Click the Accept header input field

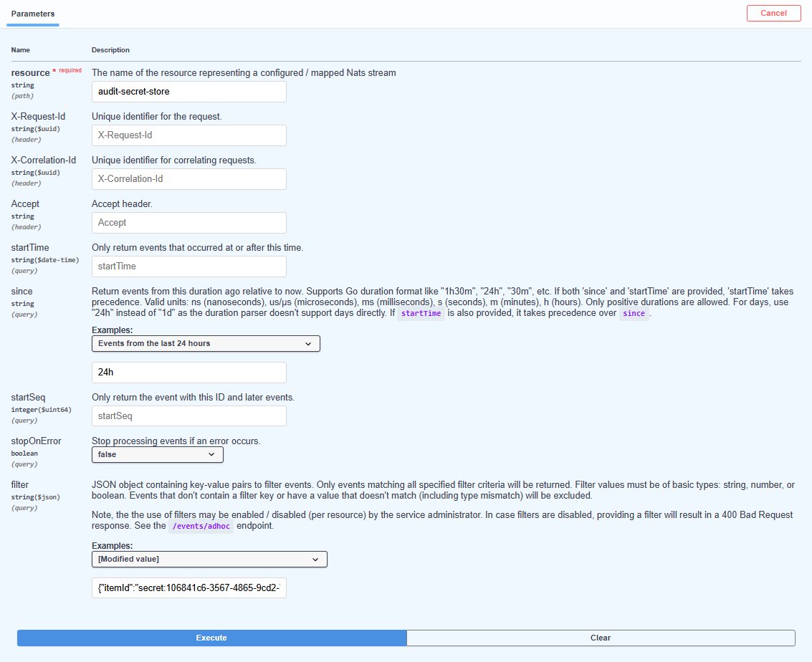[189, 223]
